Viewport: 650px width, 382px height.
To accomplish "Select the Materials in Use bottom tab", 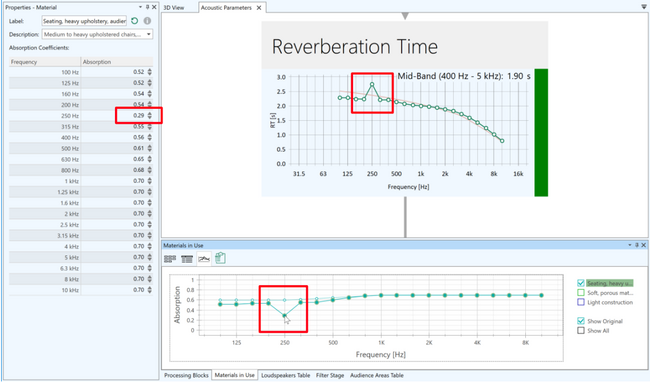I will (x=235, y=375).
